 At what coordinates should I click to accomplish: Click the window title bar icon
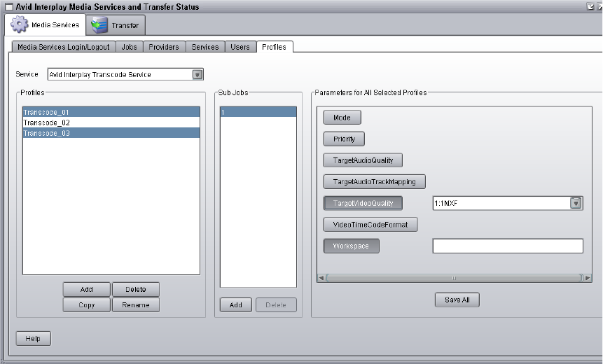(x=9, y=7)
